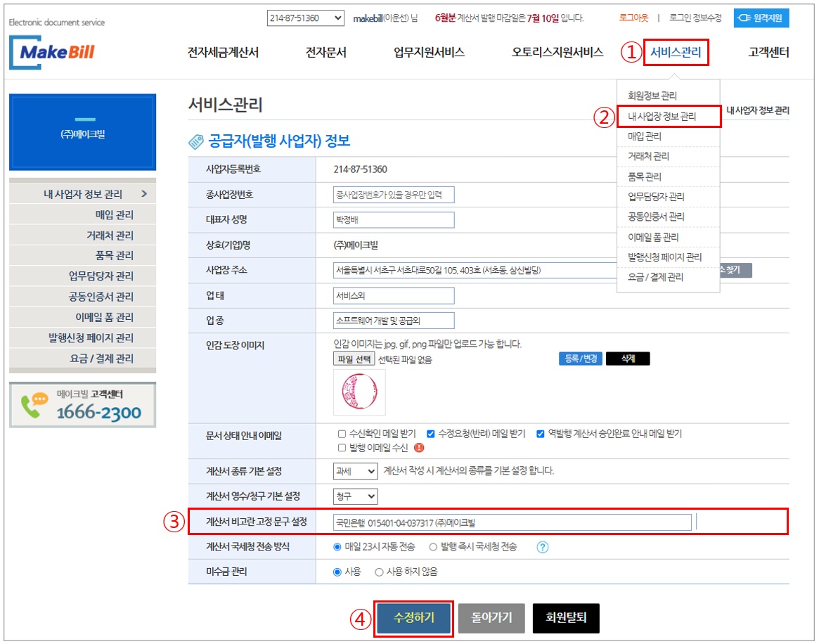Click 업무담당자 관리 in left sidebar
Viewport: 819px width, 644px height.
(82, 276)
